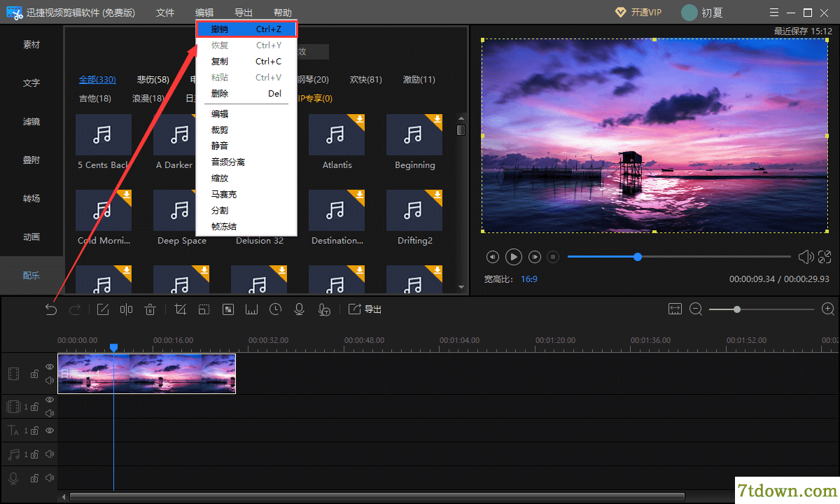Step to next frame in preview
This screenshot has width=840, height=504.
(x=535, y=257)
